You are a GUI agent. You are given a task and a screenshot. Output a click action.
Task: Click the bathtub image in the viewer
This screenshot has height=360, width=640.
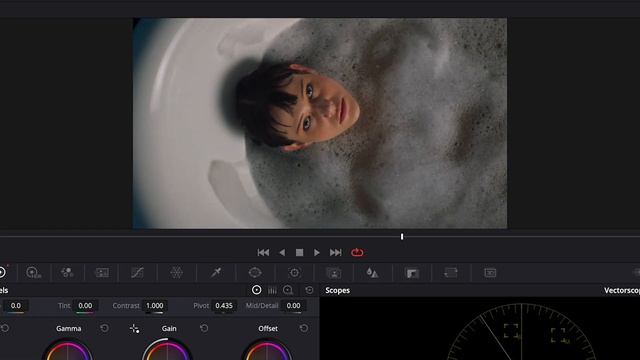coord(320,123)
